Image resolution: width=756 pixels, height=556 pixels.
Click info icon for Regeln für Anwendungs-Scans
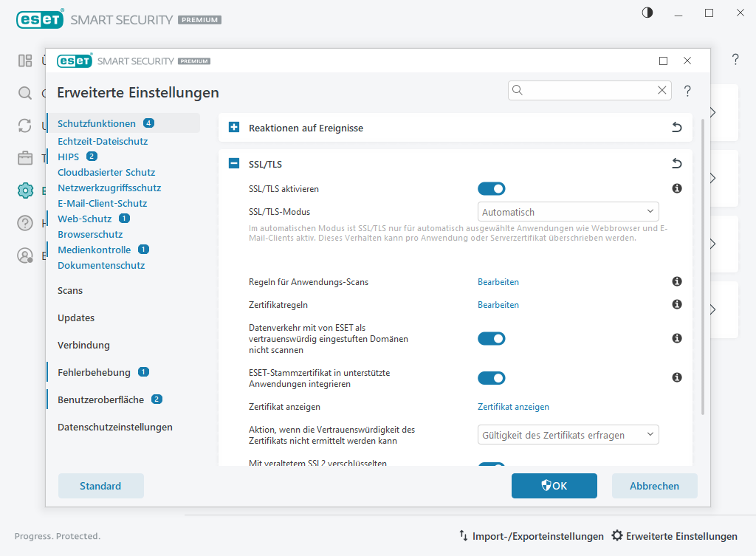point(676,282)
